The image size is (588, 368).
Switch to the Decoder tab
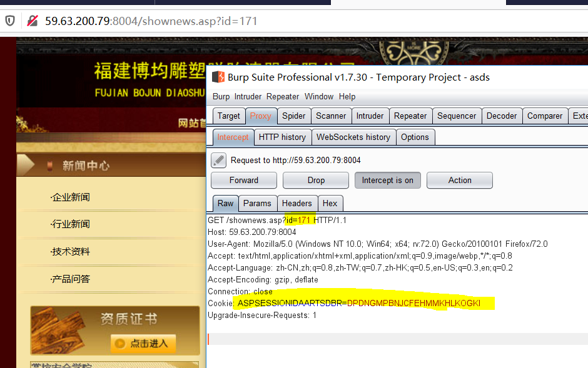click(x=502, y=116)
